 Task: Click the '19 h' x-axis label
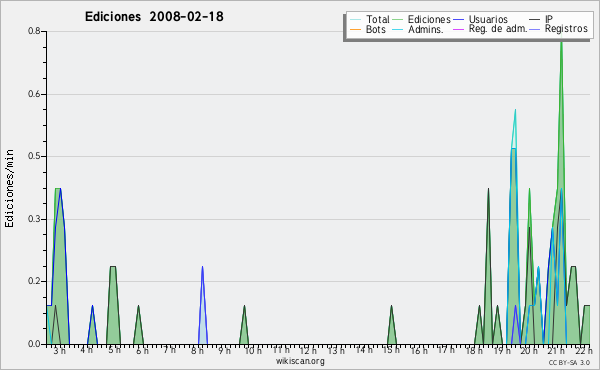click(502, 350)
